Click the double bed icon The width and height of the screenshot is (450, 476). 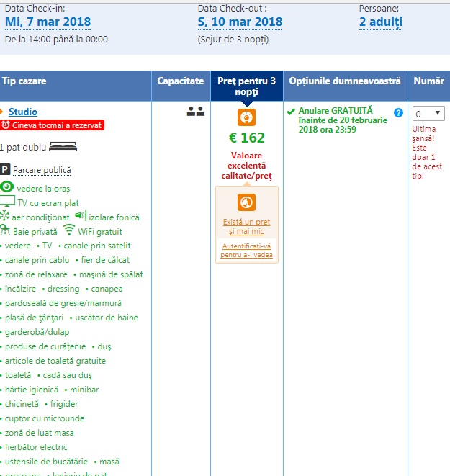click(63, 148)
